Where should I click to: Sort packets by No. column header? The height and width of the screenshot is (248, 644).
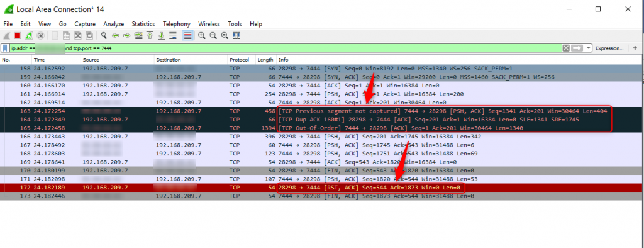pos(16,60)
